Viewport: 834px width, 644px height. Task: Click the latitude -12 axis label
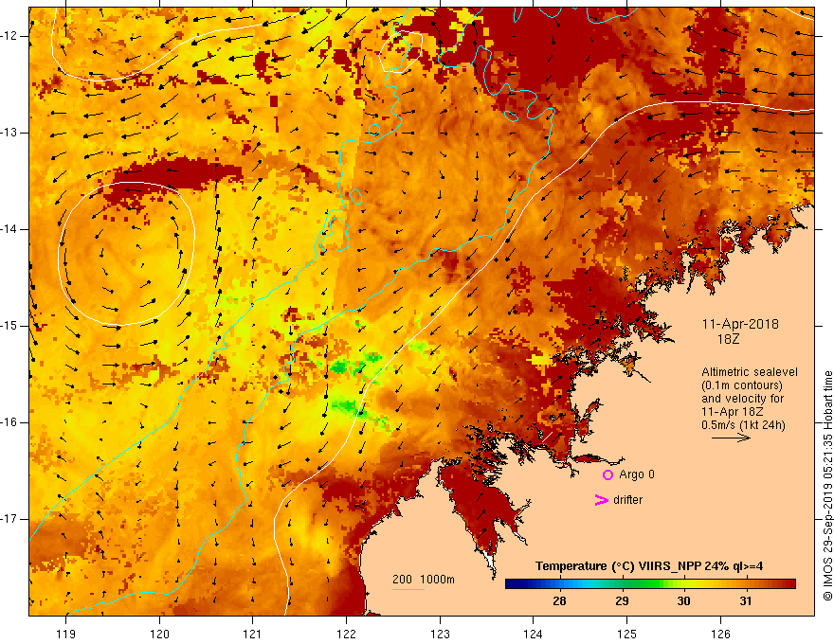coord(9,36)
